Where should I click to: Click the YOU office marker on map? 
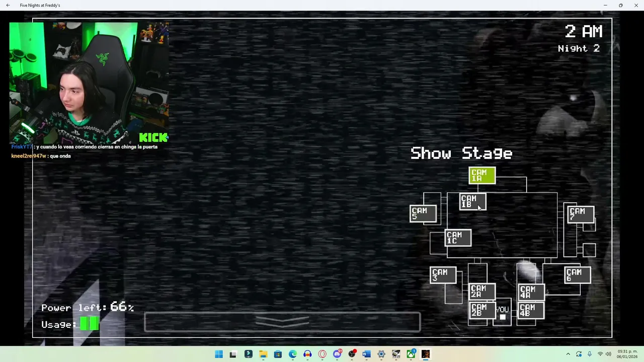point(502,312)
